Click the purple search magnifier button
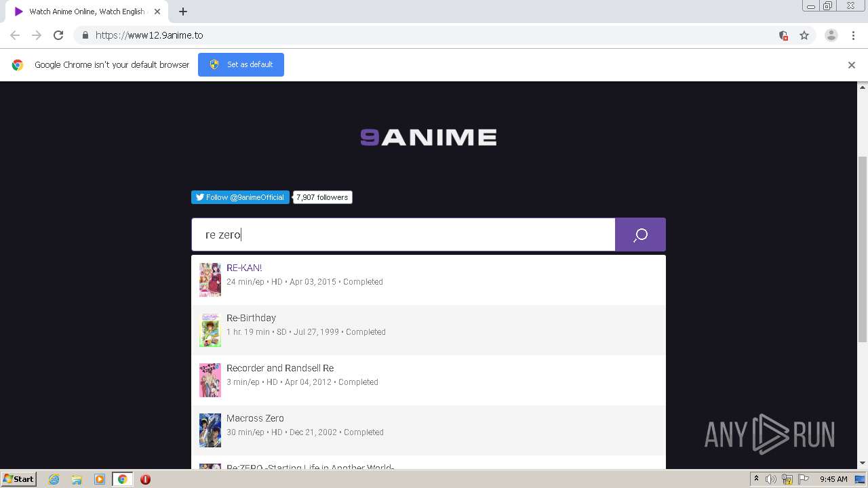This screenshot has height=488, width=868. [x=640, y=235]
